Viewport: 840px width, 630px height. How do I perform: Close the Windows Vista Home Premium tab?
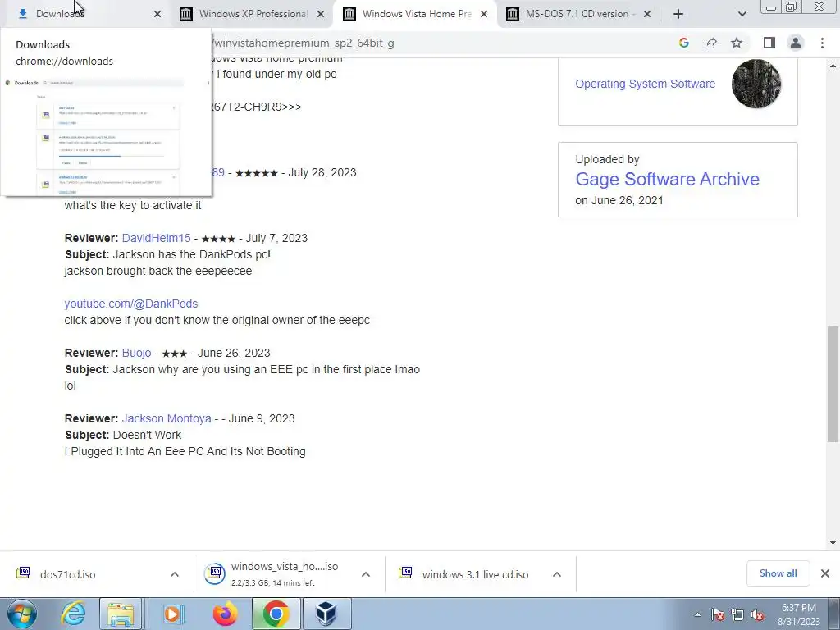coord(484,15)
